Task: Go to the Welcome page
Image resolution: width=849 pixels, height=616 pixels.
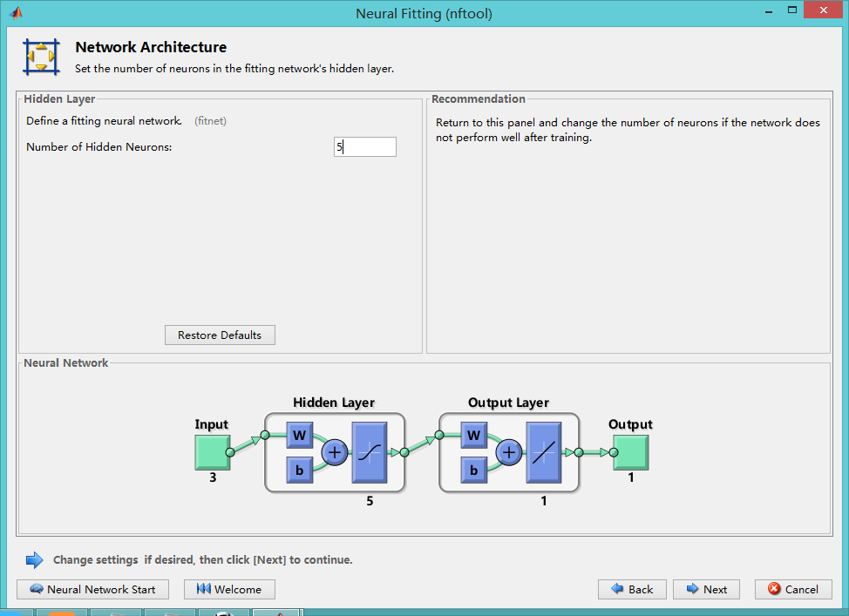Action: coord(229,590)
